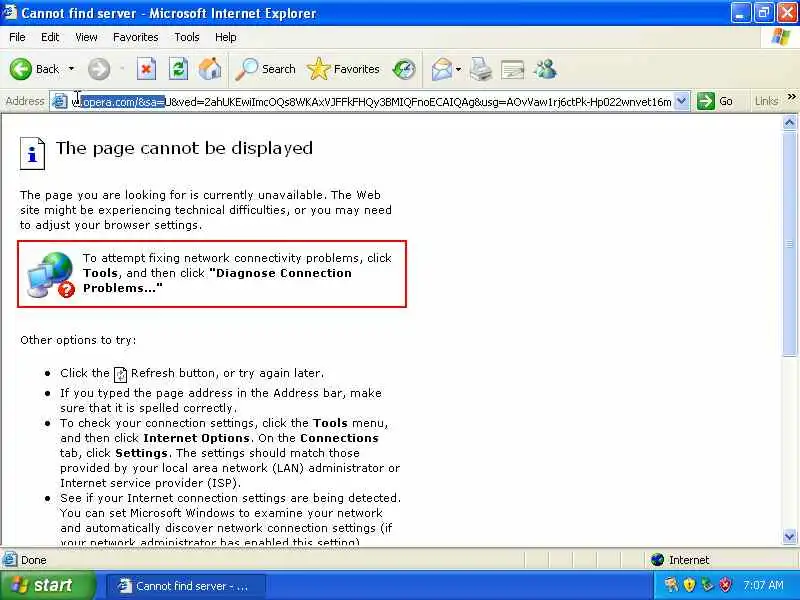This screenshot has width=800, height=600.
Task: Click the Links toolbar label
Action: pos(766,101)
